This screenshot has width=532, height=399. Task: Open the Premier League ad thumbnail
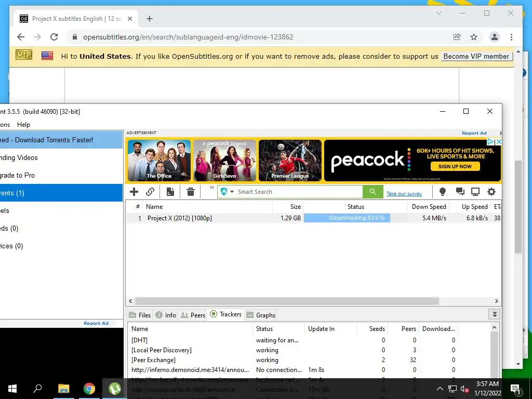pos(290,161)
